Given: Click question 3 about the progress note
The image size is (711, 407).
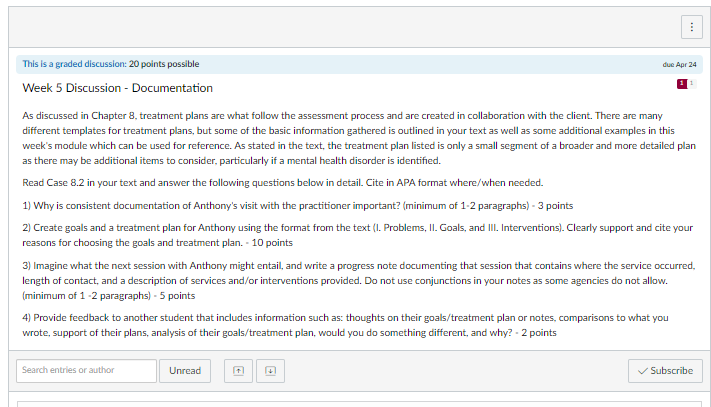Looking at the screenshot, I should [359, 281].
